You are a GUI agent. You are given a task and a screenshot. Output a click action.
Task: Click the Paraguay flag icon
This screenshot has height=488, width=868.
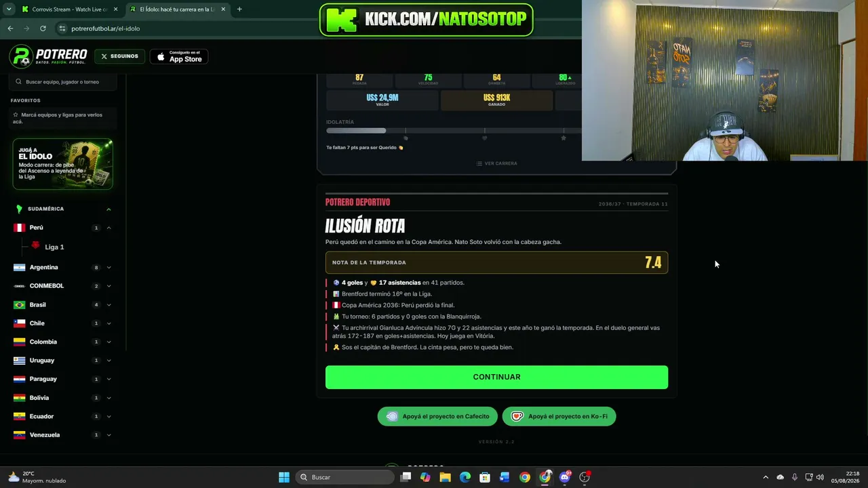19,380
